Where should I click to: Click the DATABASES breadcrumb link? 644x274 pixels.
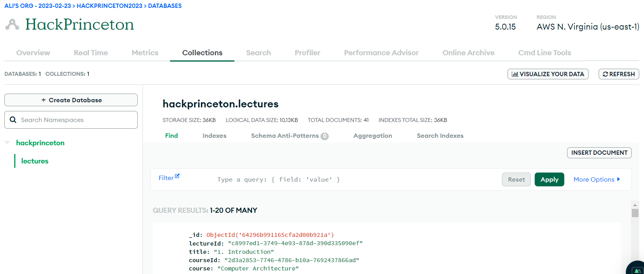pyautogui.click(x=165, y=6)
